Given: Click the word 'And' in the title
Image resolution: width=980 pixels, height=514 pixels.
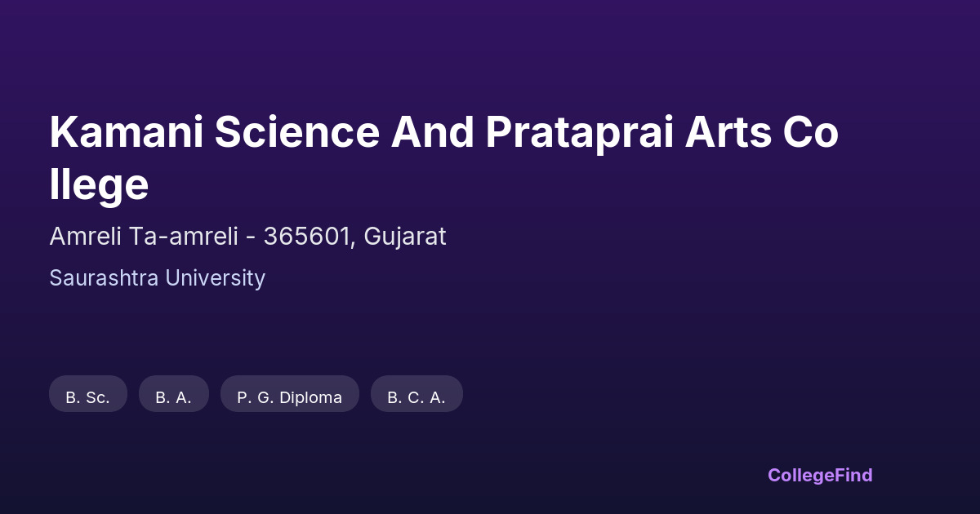Looking at the screenshot, I should 433,133.
